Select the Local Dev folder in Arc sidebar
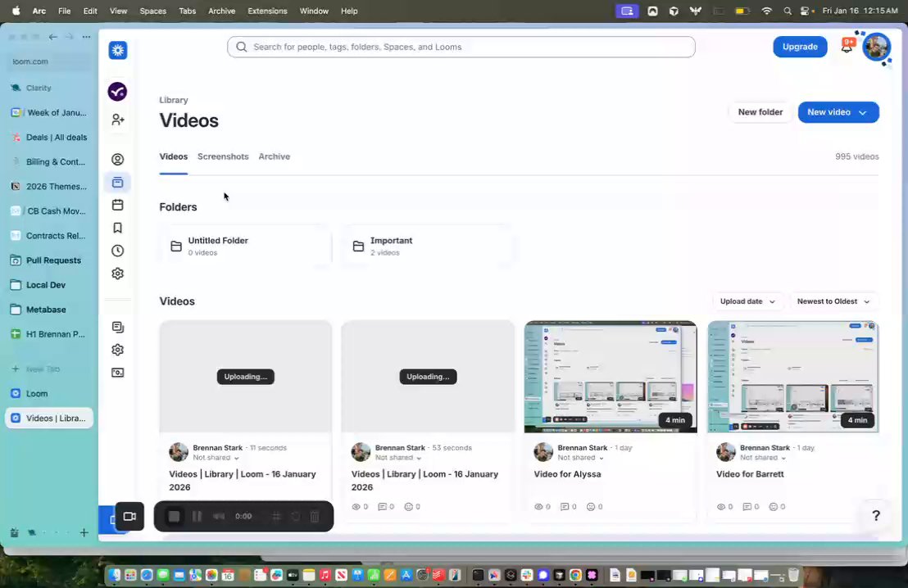 point(49,285)
